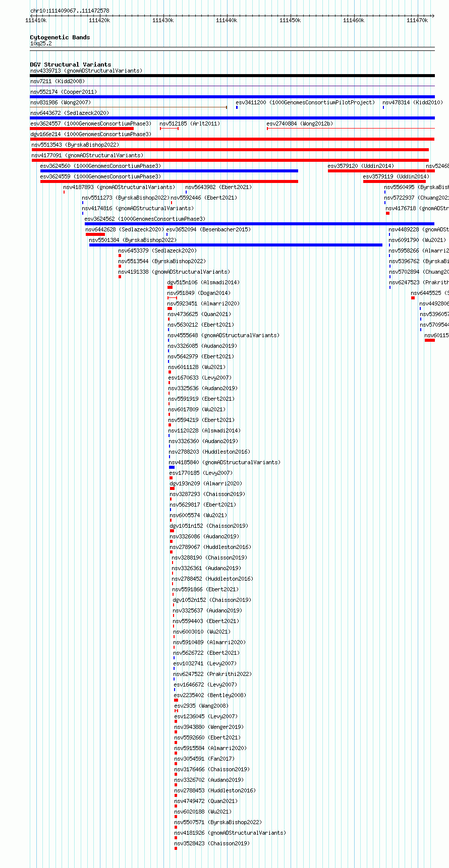Viewport: 449px width, 868px height.
Task: Select nsv951849 (Dogan2014) label
Action: click(x=199, y=293)
